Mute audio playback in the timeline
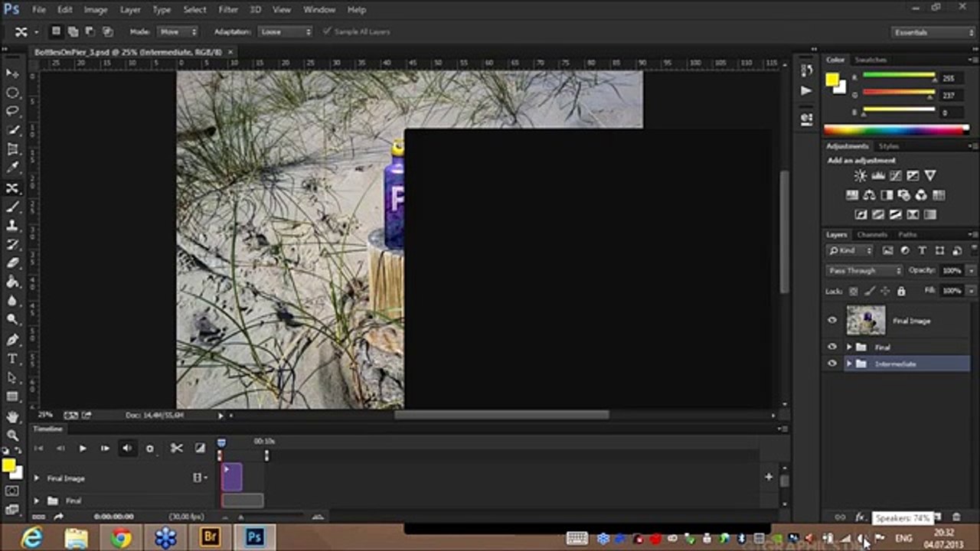980x551 pixels. tap(127, 448)
